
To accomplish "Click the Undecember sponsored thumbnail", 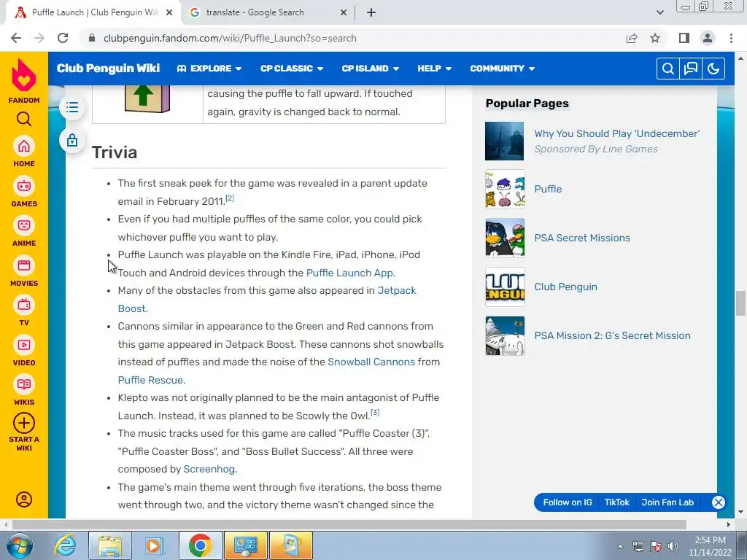I will pyautogui.click(x=505, y=141).
